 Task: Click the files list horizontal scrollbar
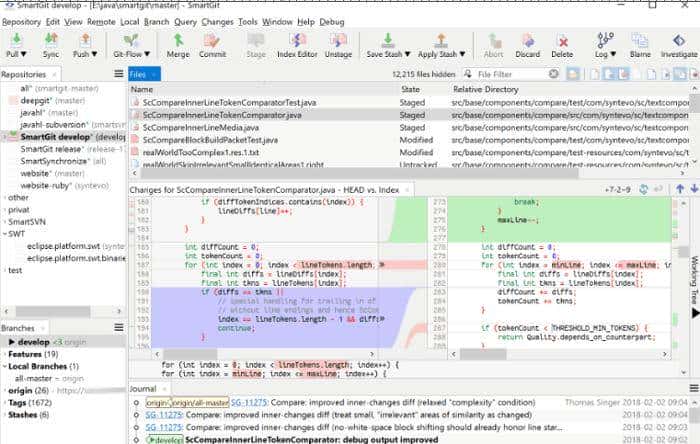[359, 173]
